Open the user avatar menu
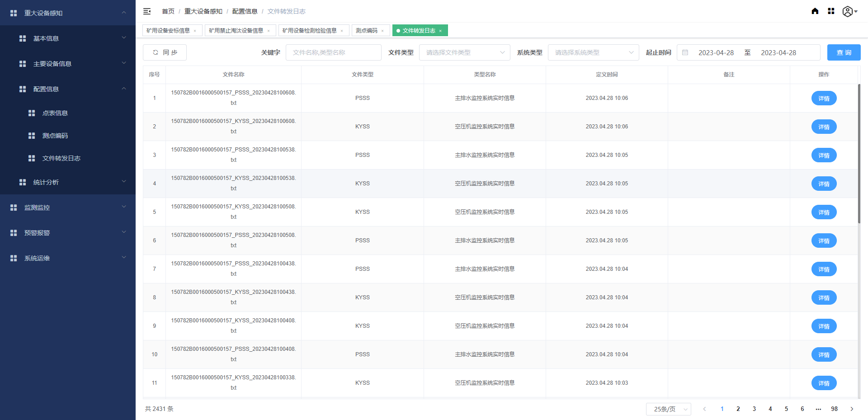The height and width of the screenshot is (420, 868). pyautogui.click(x=850, y=11)
